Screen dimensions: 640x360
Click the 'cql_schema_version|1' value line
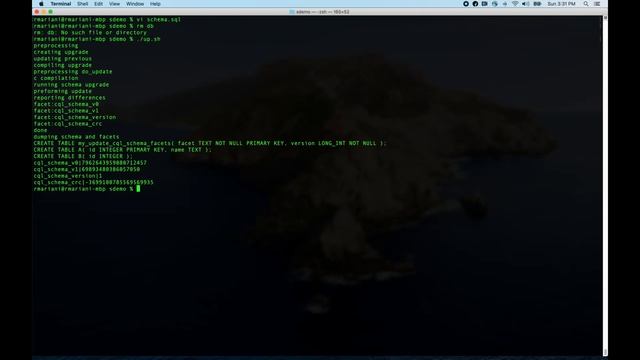tap(68, 176)
